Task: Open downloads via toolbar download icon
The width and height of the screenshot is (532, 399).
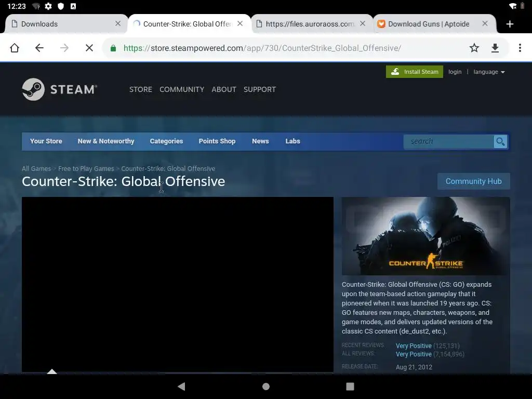Action: 495,48
